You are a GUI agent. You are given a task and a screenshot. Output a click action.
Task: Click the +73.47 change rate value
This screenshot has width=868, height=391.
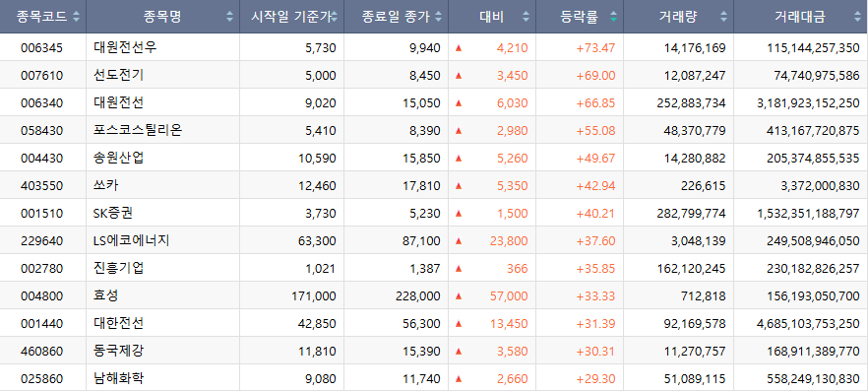(595, 48)
